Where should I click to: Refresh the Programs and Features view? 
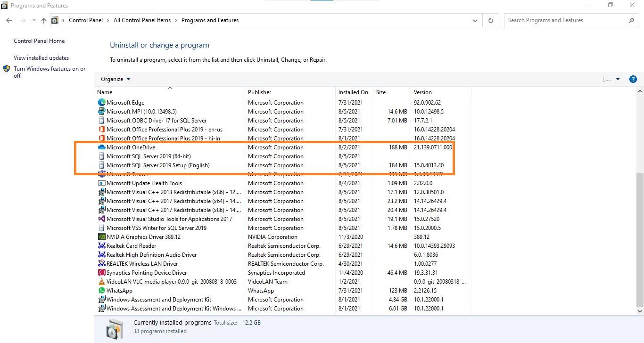491,20
